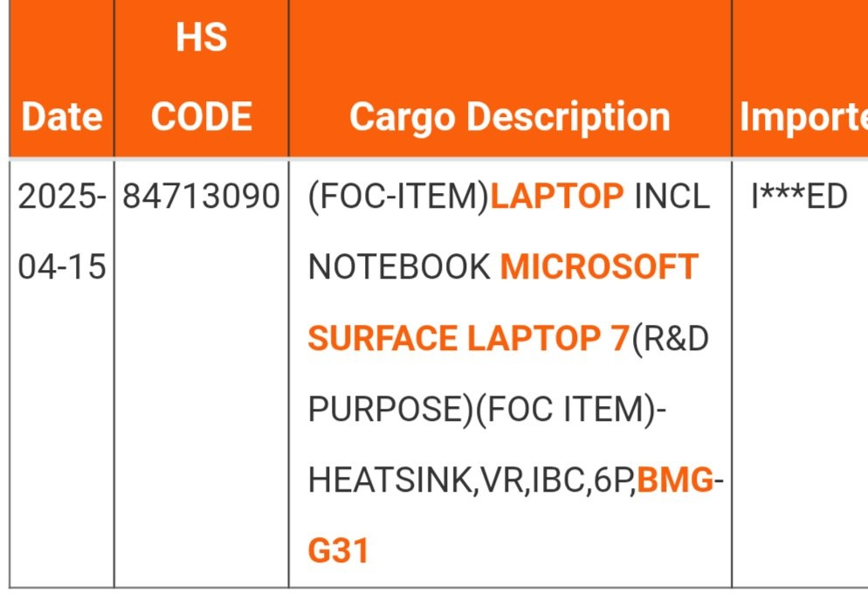Sort the table by Date column header
Viewport: 868px width, 600px height.
(x=61, y=117)
